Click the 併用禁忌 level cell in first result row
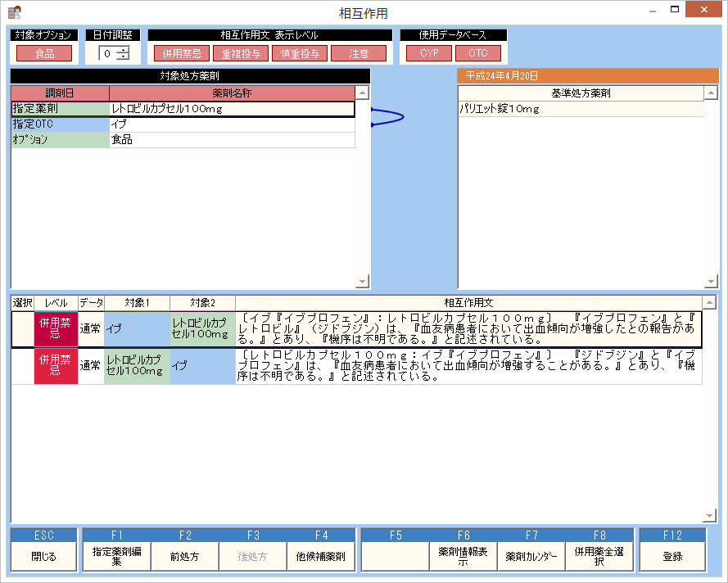The image size is (728, 583). pyautogui.click(x=56, y=329)
